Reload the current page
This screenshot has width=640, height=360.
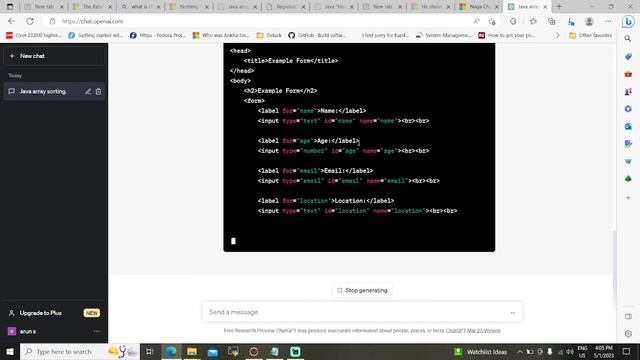[x=30, y=21]
